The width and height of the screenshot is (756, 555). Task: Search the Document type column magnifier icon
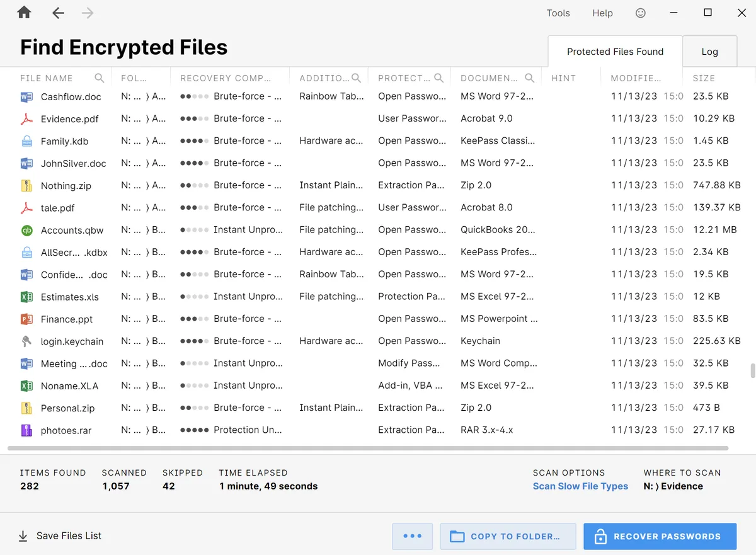pos(530,78)
